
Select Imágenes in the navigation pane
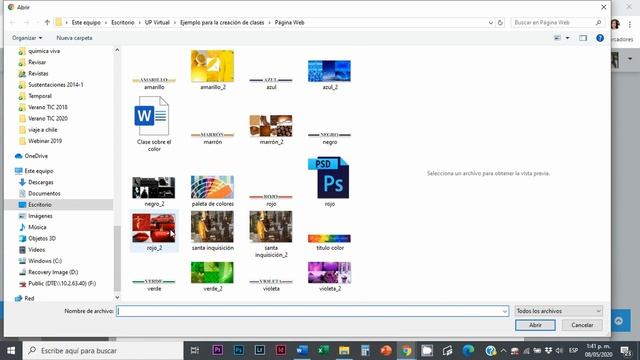tap(40, 216)
